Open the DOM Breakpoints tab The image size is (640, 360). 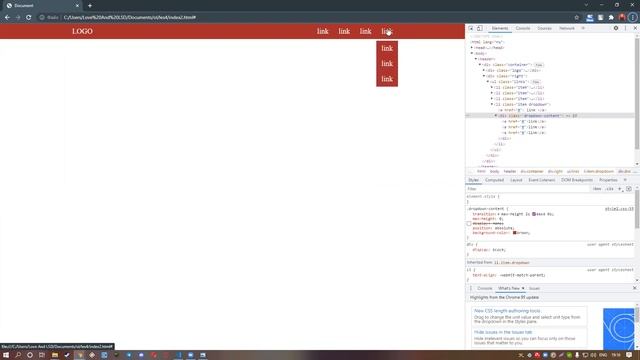click(577, 180)
